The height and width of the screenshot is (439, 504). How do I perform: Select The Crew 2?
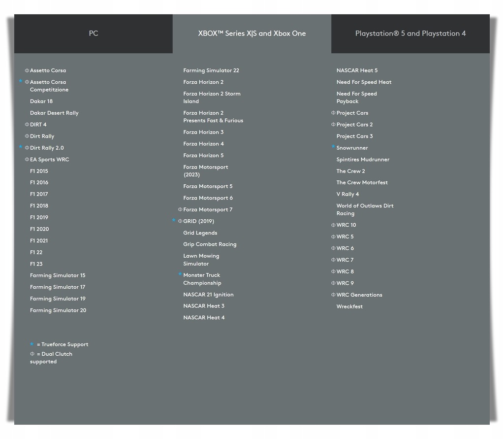pyautogui.click(x=350, y=171)
